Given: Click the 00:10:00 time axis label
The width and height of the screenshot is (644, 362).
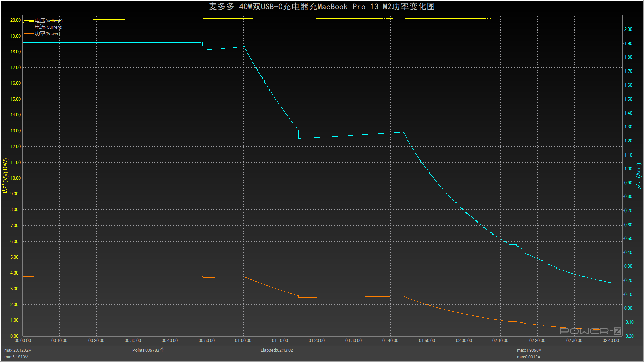Looking at the screenshot, I should [59, 340].
